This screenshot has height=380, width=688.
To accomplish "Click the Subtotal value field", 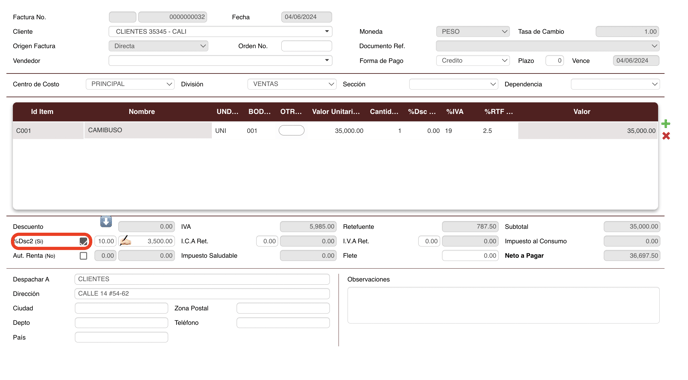I will coord(632,227).
